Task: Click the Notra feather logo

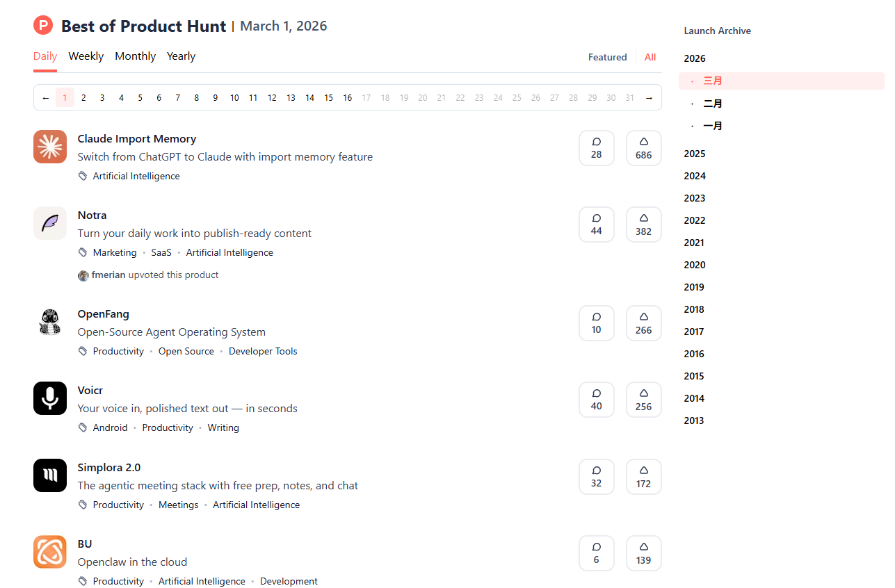Action: 50,223
